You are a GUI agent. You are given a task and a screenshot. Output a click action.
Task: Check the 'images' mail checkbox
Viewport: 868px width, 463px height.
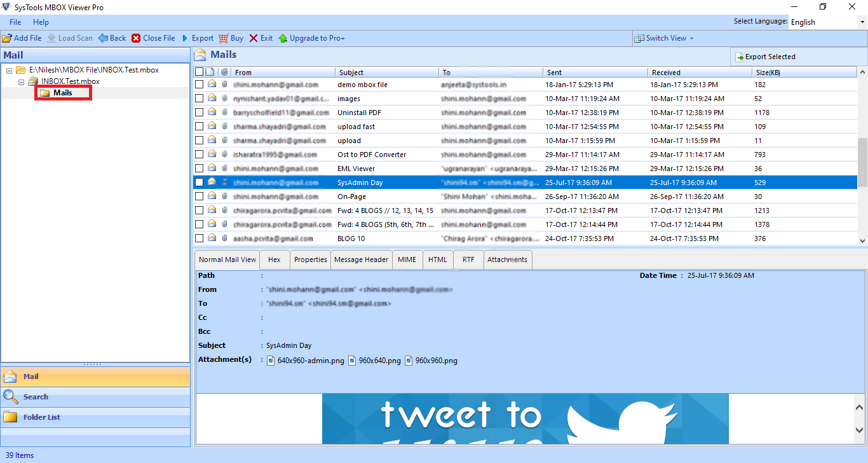200,99
